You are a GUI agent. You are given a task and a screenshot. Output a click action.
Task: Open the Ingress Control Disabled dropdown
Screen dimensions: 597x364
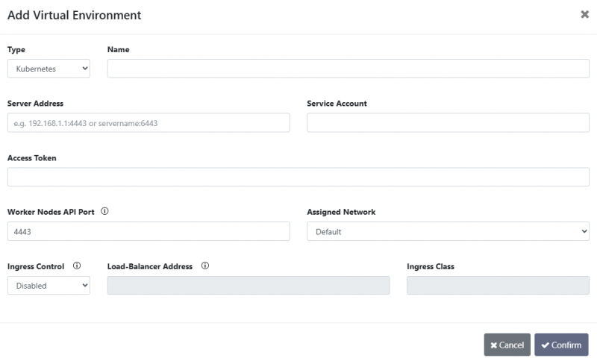coord(49,285)
